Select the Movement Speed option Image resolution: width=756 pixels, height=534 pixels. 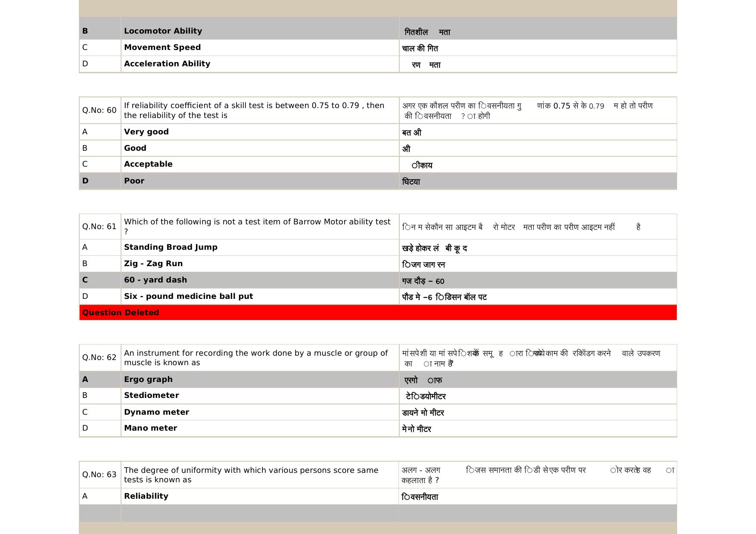[162, 47]
